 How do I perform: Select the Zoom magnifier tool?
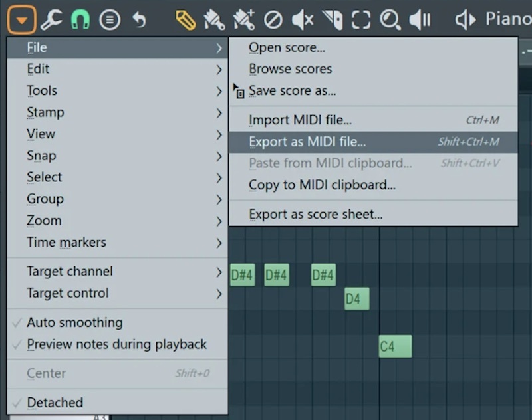click(x=390, y=20)
